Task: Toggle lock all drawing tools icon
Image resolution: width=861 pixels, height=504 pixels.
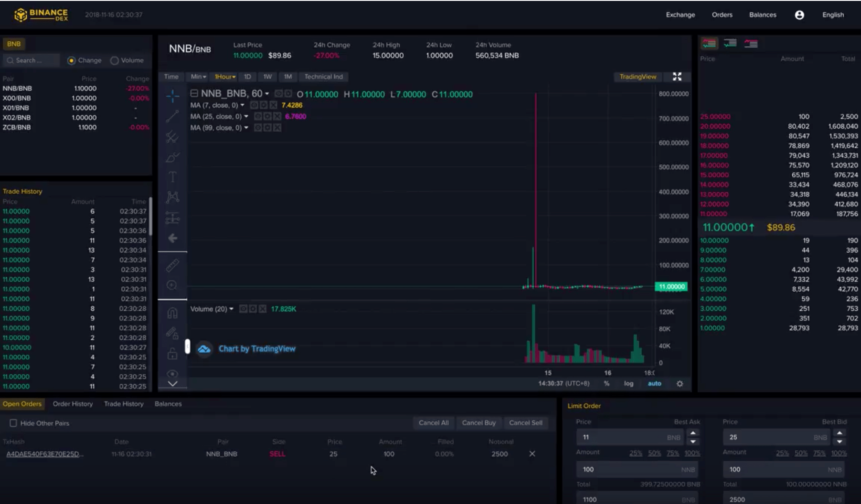Action: 172,354
